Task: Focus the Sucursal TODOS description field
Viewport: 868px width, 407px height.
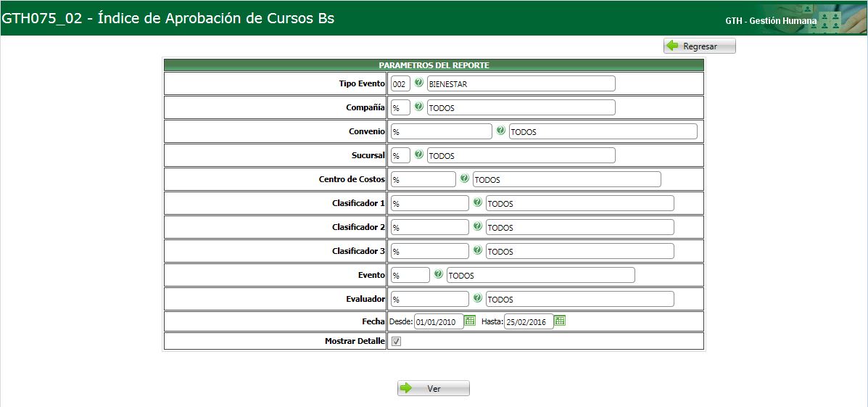Action: point(521,155)
